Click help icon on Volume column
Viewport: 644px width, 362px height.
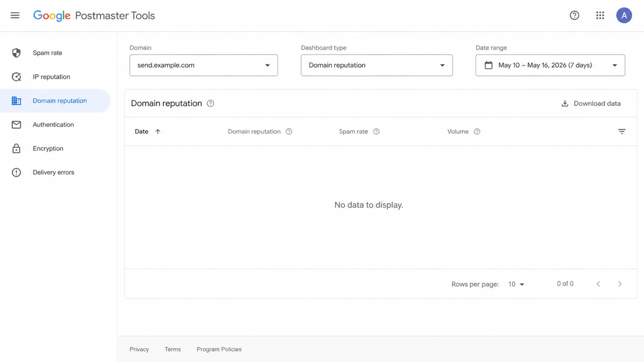(477, 131)
